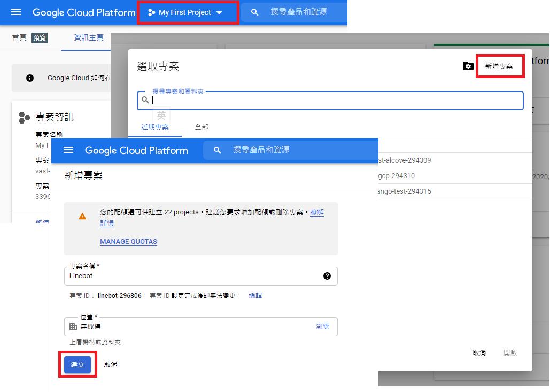
Task: Cancel the 選取專案 dialog with 取消
Action: coord(479,353)
